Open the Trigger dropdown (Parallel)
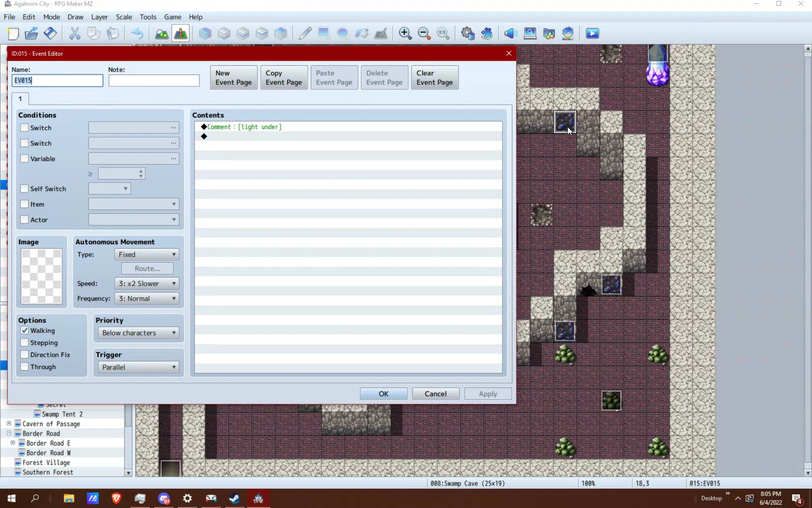The width and height of the screenshot is (812, 508). [138, 367]
